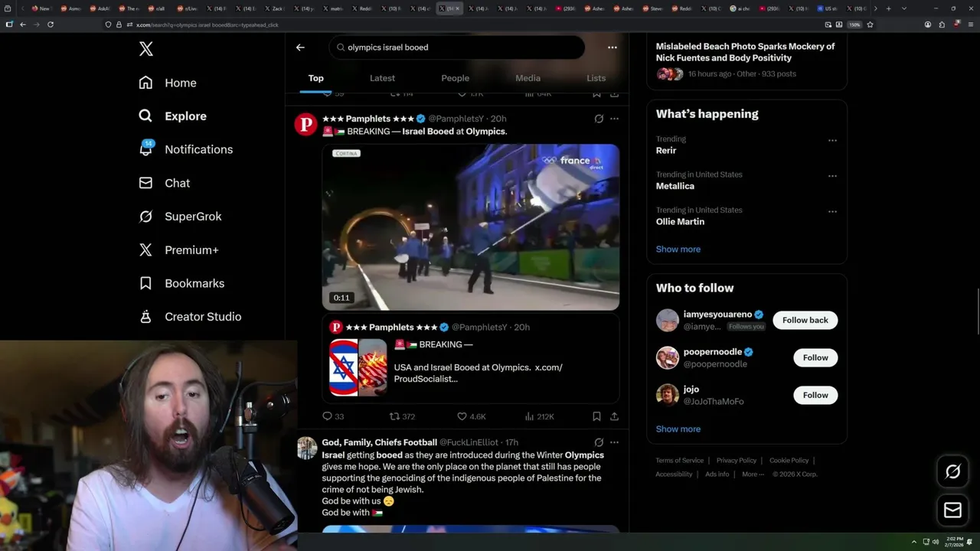Reply to Pamphlets post with 33 replies

pos(333,416)
